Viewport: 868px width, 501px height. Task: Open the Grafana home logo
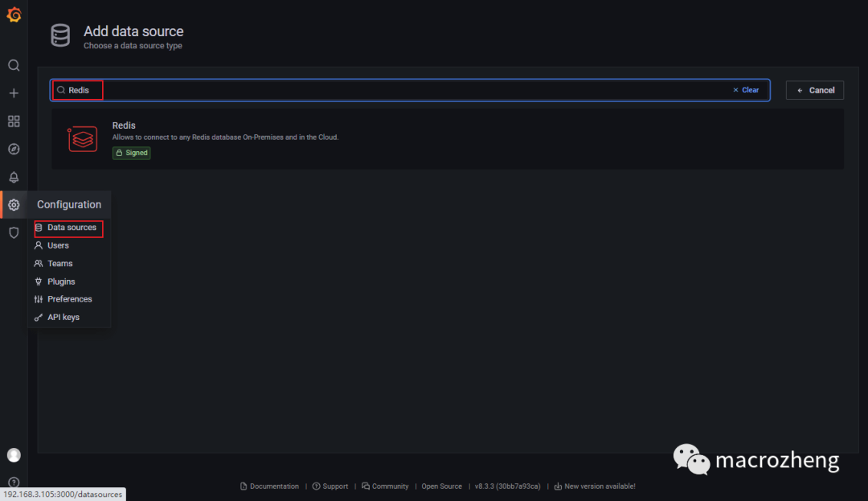[x=14, y=15]
